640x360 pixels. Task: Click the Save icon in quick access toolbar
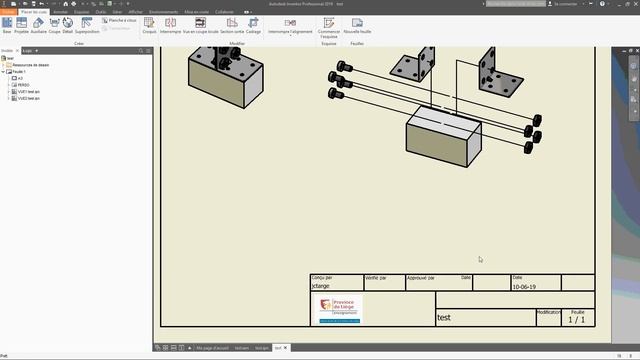coord(33,4)
